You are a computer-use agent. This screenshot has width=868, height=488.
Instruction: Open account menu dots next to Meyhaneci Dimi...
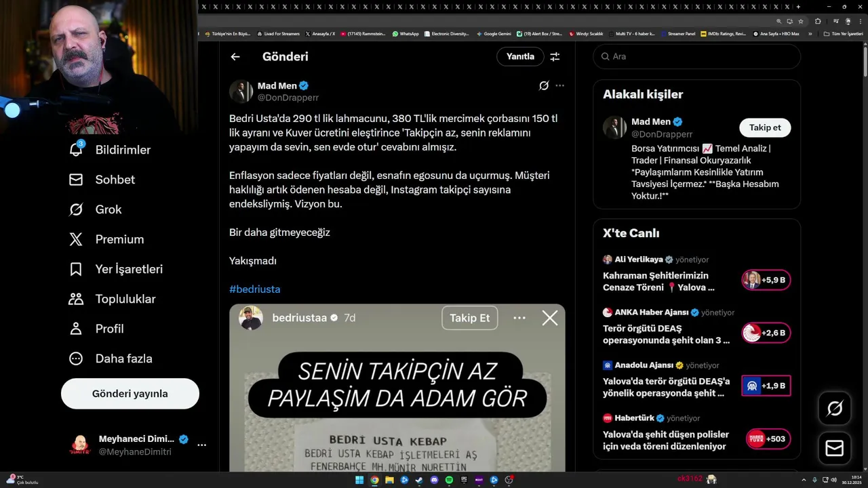pos(201,445)
